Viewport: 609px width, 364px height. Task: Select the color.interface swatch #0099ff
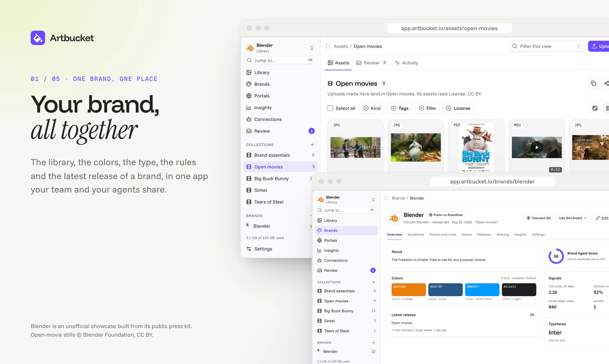pyautogui.click(x=482, y=290)
